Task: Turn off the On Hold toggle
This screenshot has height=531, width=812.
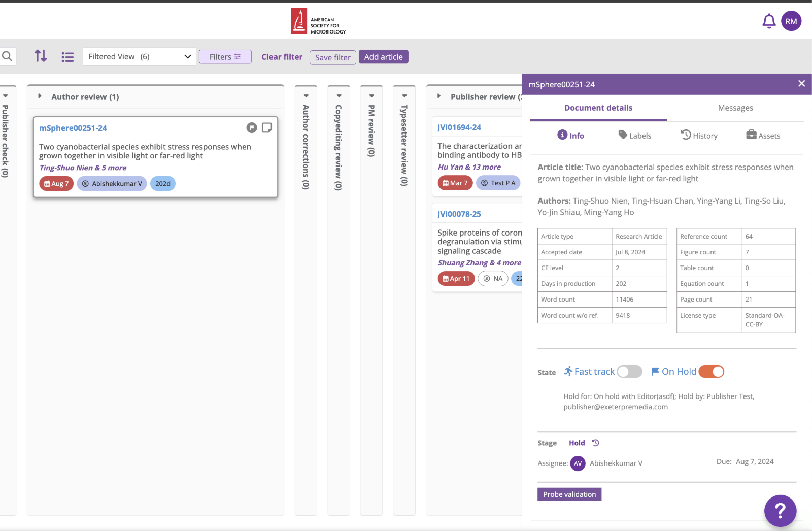Action: coord(711,372)
